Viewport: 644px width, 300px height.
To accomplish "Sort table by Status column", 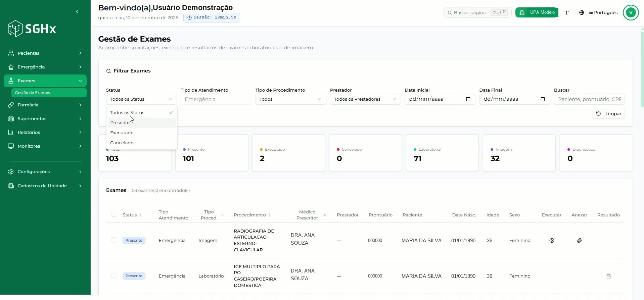I will [x=132, y=215].
